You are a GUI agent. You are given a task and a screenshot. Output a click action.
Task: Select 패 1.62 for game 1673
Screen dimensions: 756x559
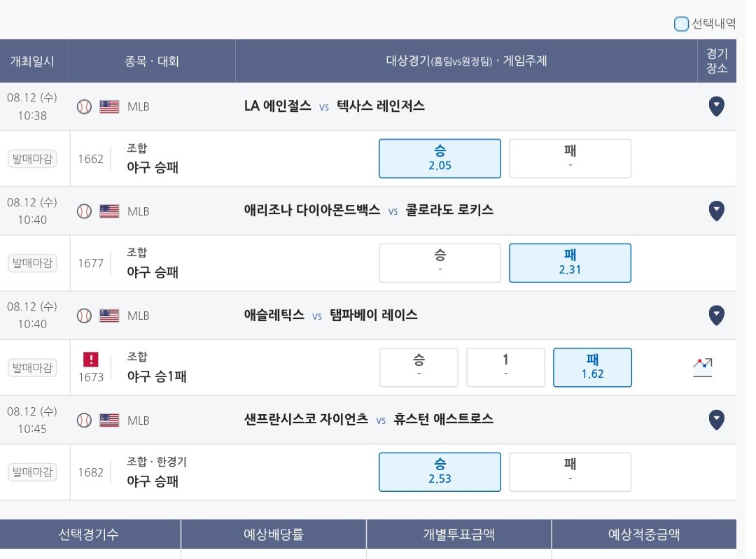[x=593, y=367]
